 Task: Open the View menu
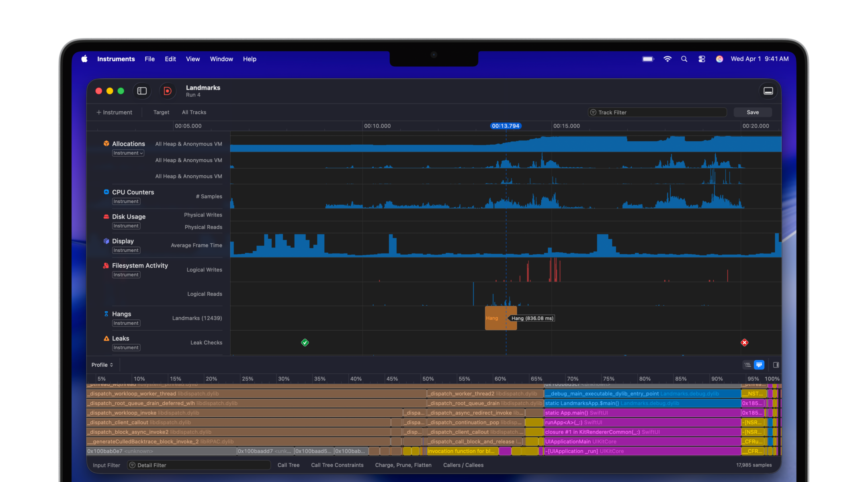[192, 59]
